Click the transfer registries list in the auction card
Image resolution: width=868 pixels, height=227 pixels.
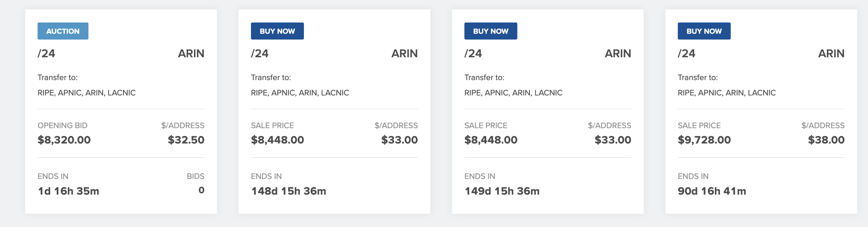point(87,93)
